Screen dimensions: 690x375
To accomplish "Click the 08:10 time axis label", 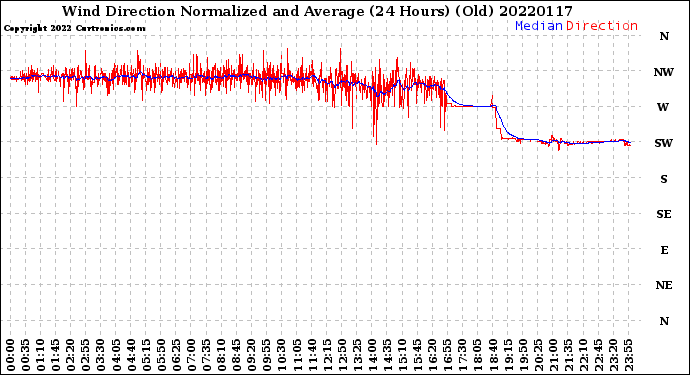I will pyautogui.click(x=221, y=355).
